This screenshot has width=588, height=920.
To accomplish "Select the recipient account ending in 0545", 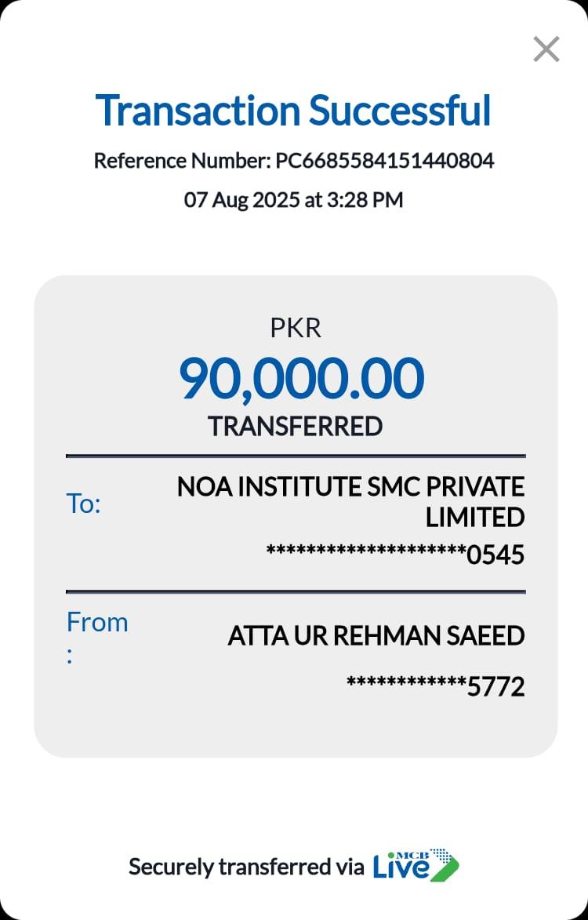I will click(395, 555).
